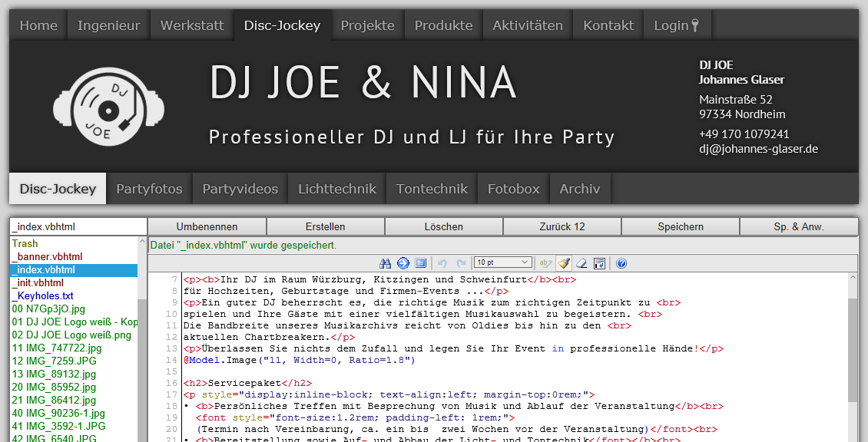Redo the last edit

459,262
